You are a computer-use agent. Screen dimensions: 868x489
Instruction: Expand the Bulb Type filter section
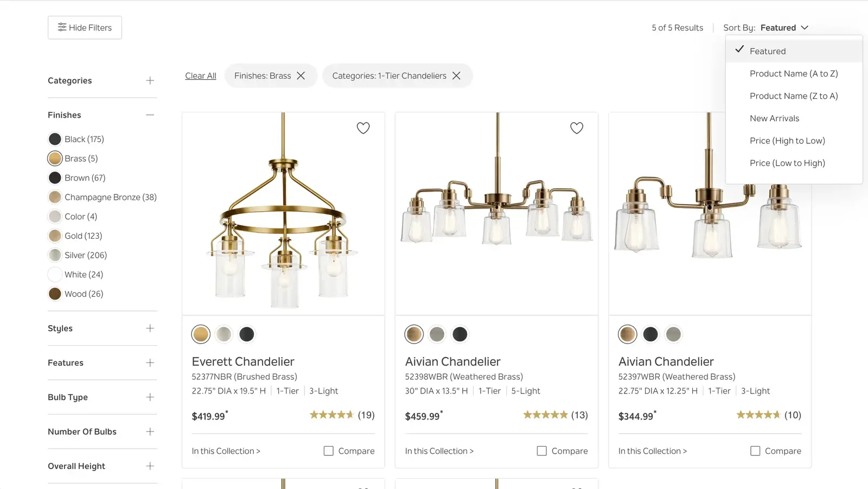tap(150, 397)
